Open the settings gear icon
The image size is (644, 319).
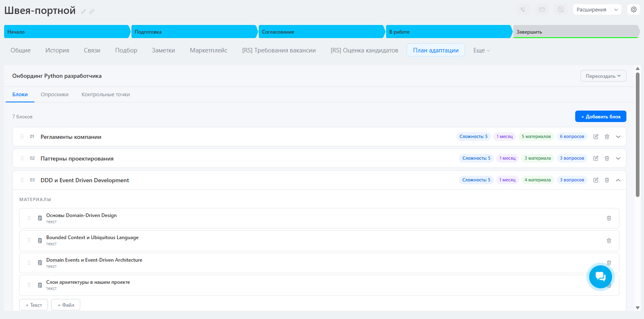click(633, 9)
